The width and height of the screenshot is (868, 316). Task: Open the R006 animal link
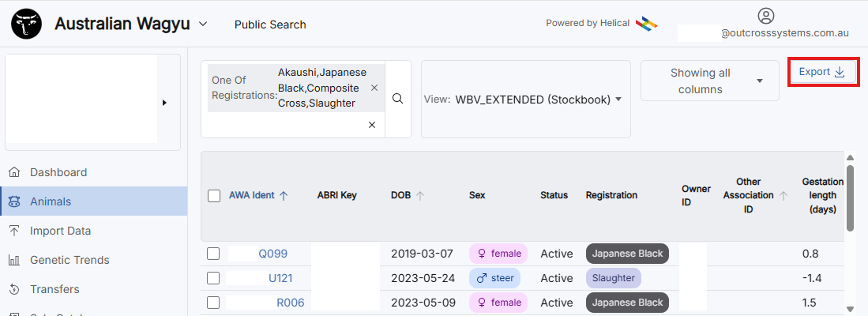click(290, 303)
